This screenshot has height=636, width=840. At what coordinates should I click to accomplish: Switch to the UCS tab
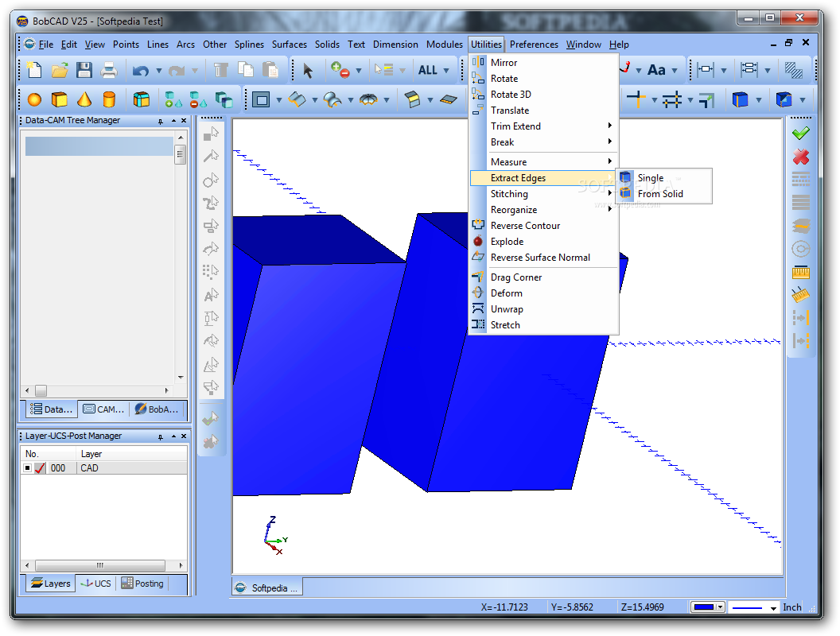click(96, 584)
